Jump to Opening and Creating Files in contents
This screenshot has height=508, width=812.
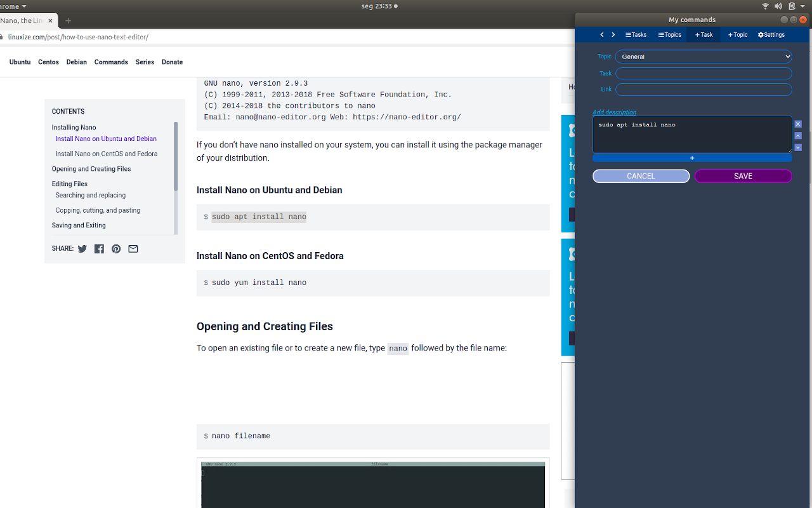91,169
